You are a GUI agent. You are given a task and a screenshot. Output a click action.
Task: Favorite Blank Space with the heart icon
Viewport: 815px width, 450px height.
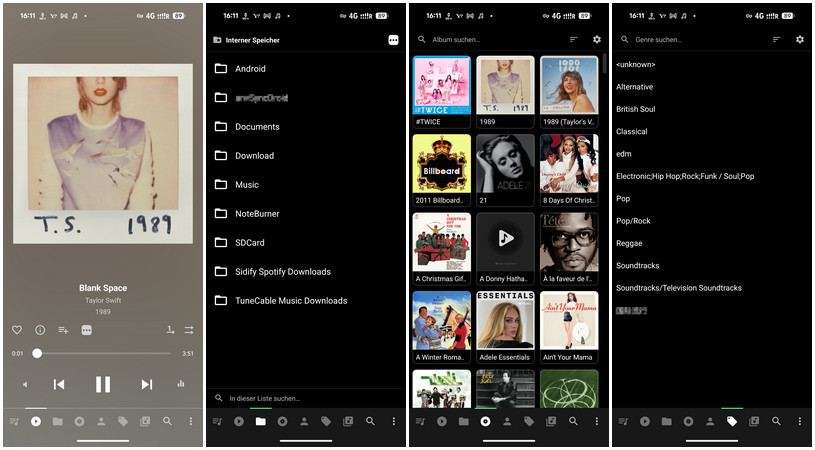(x=17, y=330)
